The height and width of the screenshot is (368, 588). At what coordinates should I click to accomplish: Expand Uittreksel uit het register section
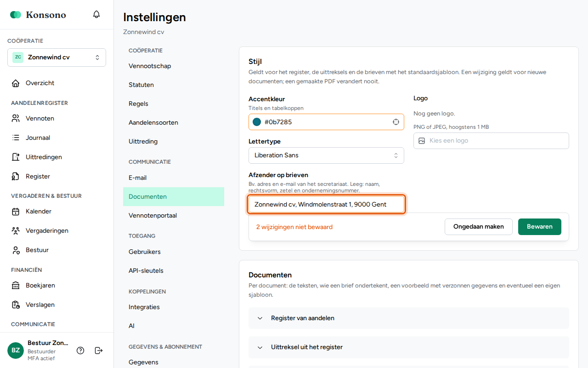tap(409, 347)
